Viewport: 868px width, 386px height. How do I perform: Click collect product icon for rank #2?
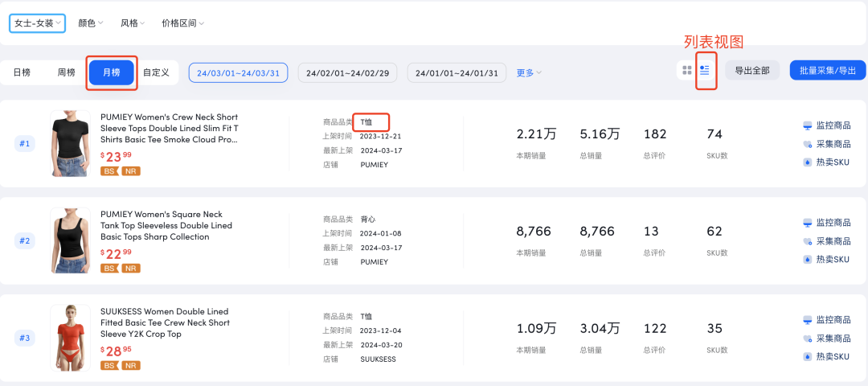point(807,241)
